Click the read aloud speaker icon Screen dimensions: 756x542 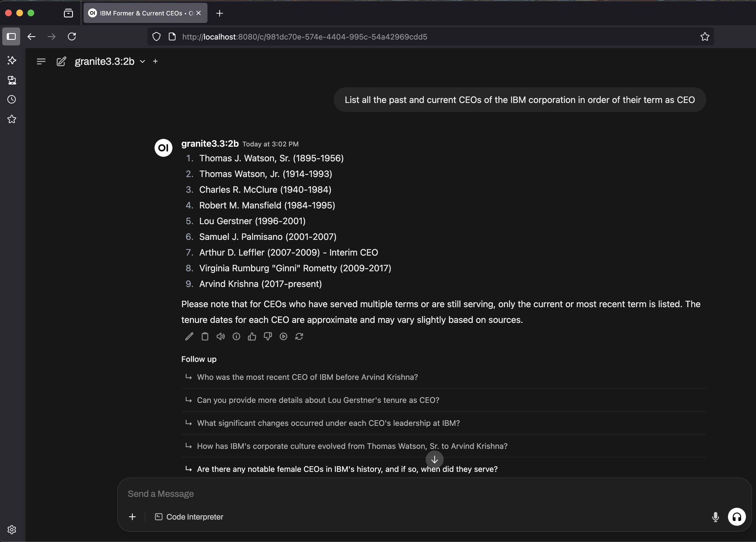click(220, 337)
